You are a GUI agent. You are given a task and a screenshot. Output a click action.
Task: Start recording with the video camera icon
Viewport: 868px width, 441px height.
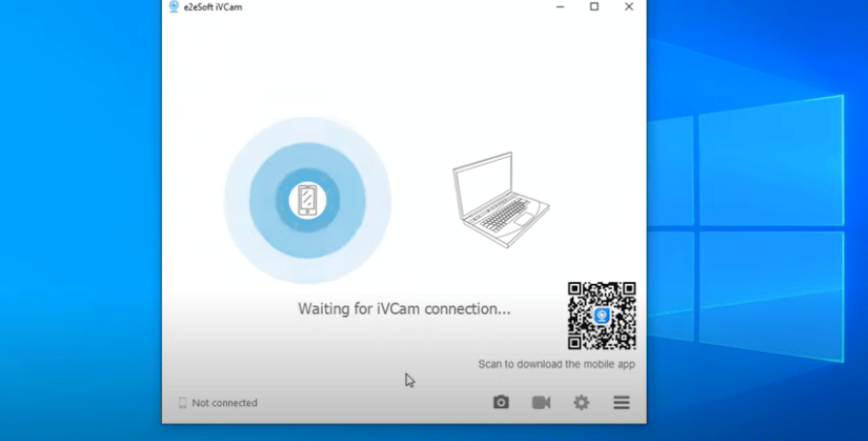pyautogui.click(x=541, y=402)
